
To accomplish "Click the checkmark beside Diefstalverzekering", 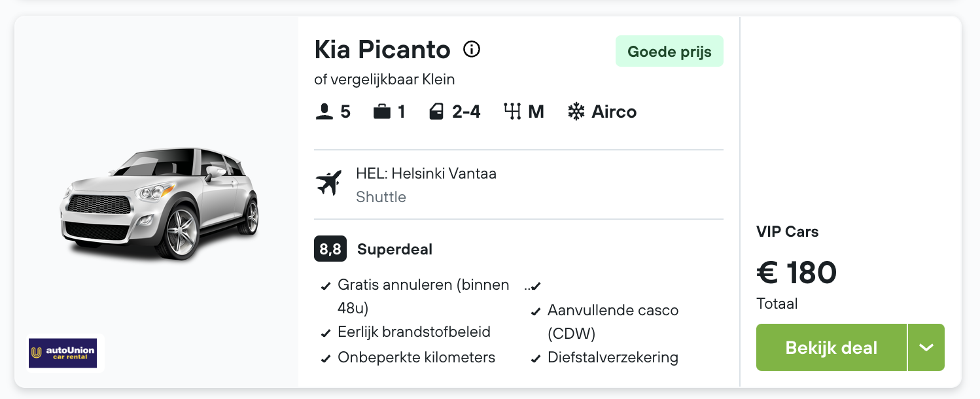I will [x=535, y=359].
